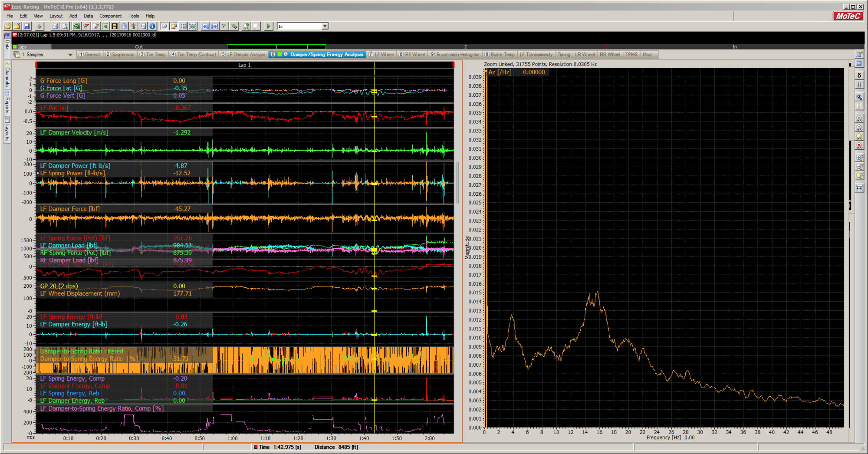
Task: Toggle the clock time mode button
Action: 164,26
